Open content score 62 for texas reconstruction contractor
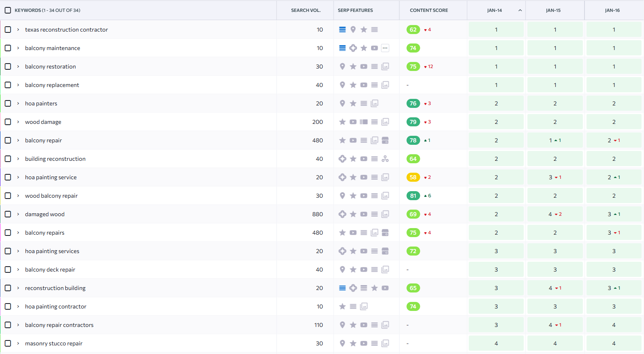The width and height of the screenshot is (644, 354). pyautogui.click(x=413, y=30)
